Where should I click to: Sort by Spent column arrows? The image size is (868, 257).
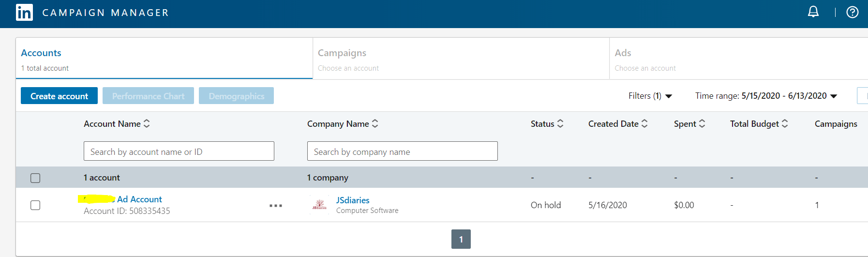(x=702, y=124)
